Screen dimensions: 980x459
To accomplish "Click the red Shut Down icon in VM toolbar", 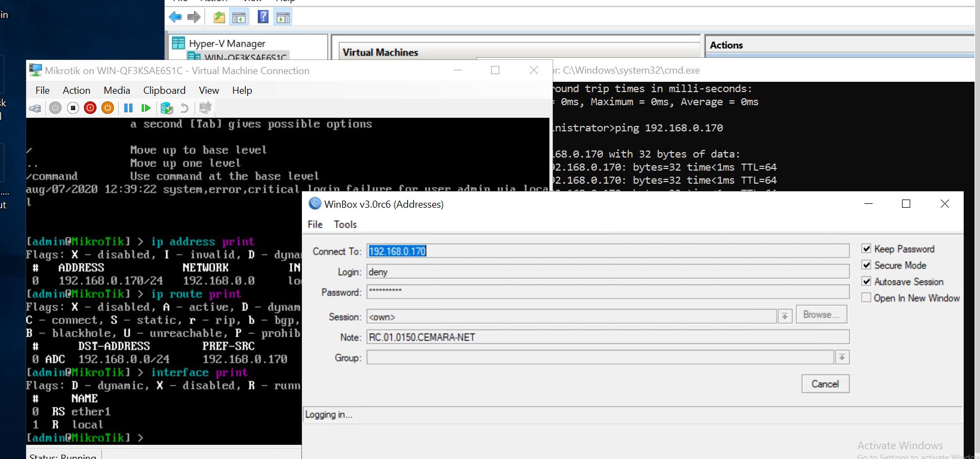I will [90, 108].
